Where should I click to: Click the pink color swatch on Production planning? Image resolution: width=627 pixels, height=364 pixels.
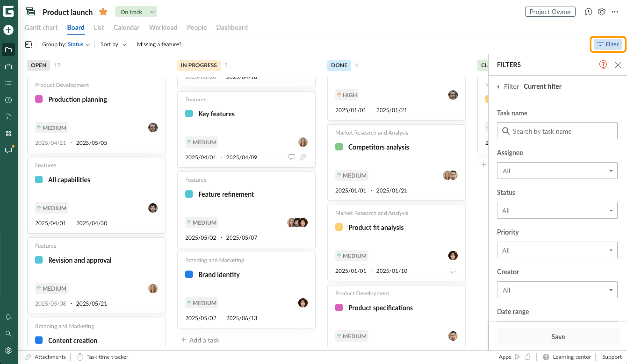click(39, 99)
